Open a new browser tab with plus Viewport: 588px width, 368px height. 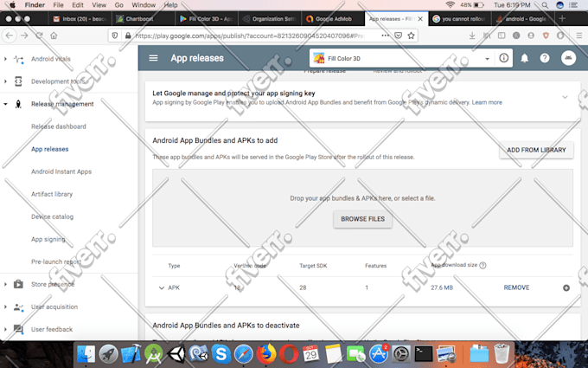tap(562, 18)
